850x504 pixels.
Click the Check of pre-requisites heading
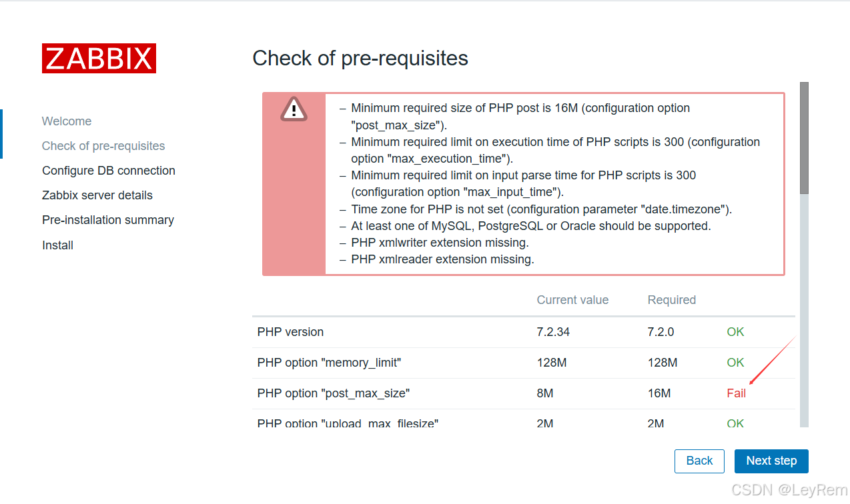[360, 58]
